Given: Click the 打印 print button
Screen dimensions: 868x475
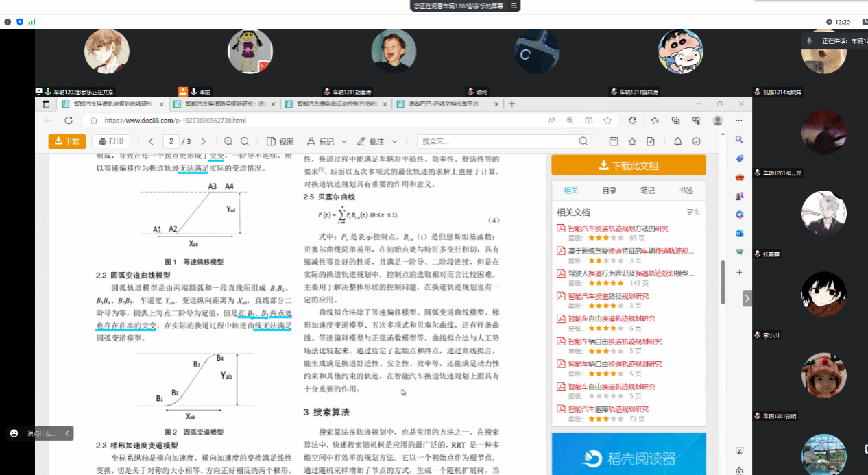Looking at the screenshot, I should [x=111, y=141].
